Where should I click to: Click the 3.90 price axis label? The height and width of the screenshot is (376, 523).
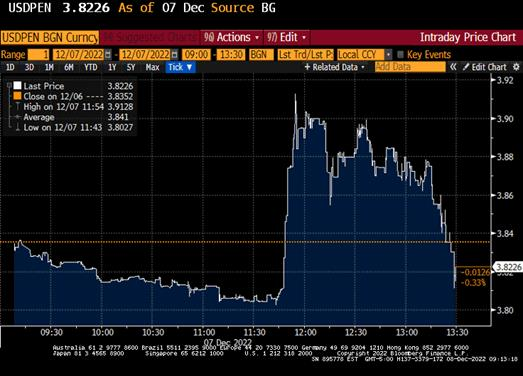click(x=505, y=119)
